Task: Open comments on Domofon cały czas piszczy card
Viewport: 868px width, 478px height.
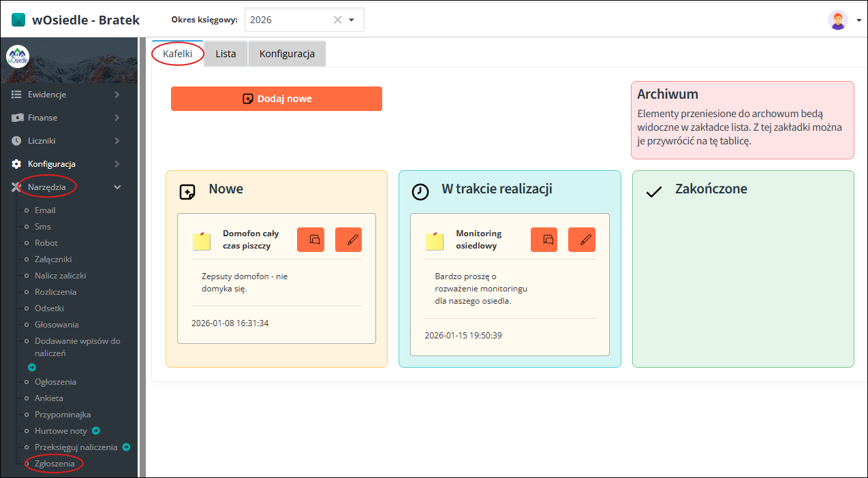Action: [x=311, y=240]
